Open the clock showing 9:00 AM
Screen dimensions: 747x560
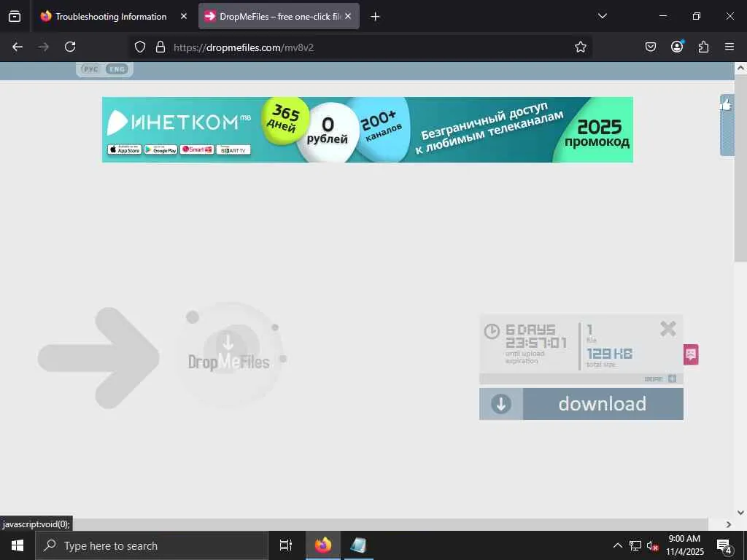[684, 545]
